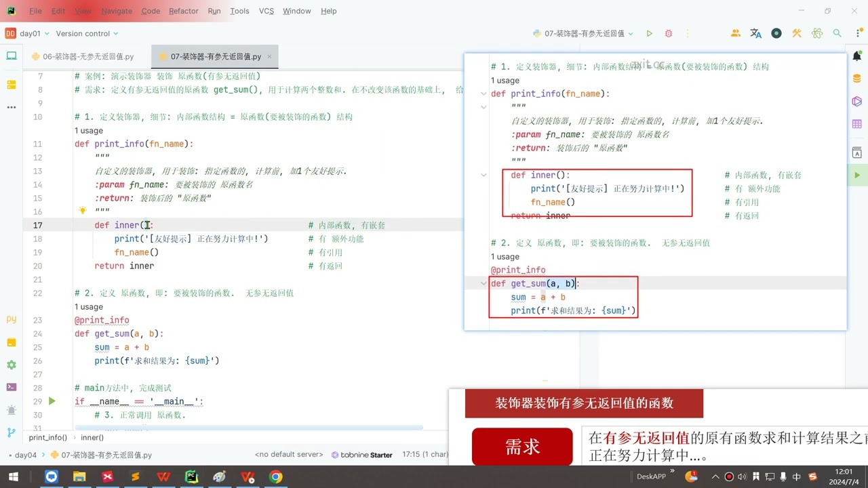Switch to PyCharm in the taskbar
This screenshot has width=868, height=488.
click(x=191, y=477)
